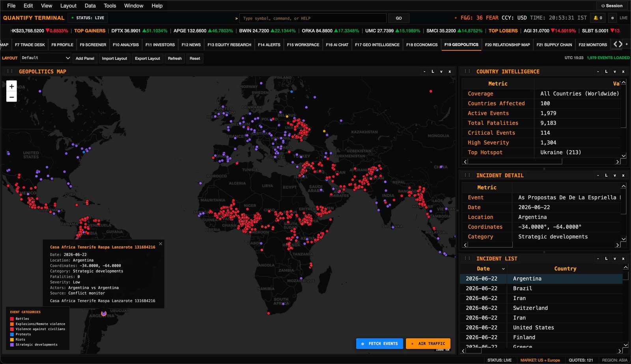Screen dimensions: 631x364
Task: Open the File menu
Action: point(11,6)
